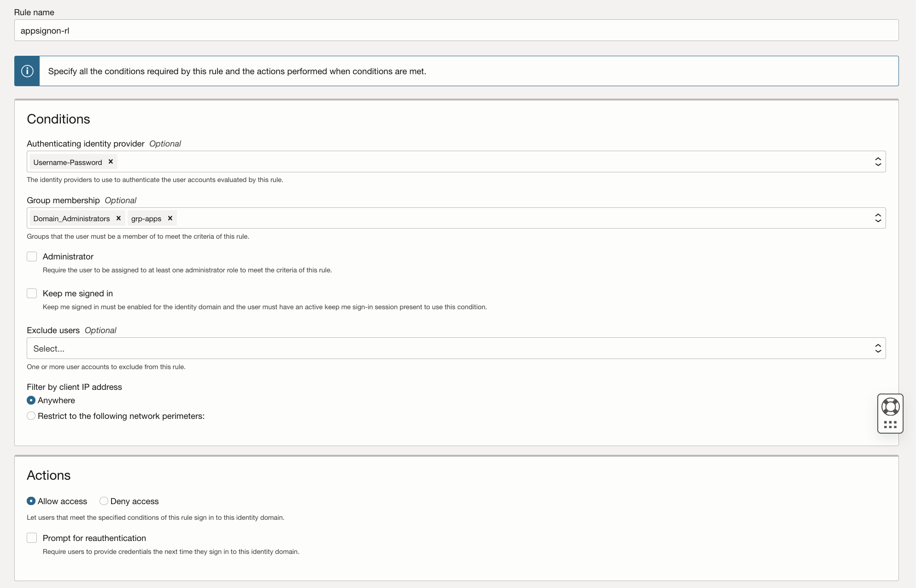This screenshot has width=916, height=588.
Task: Click the Exclude users select stepper chevrons
Action: coord(878,348)
